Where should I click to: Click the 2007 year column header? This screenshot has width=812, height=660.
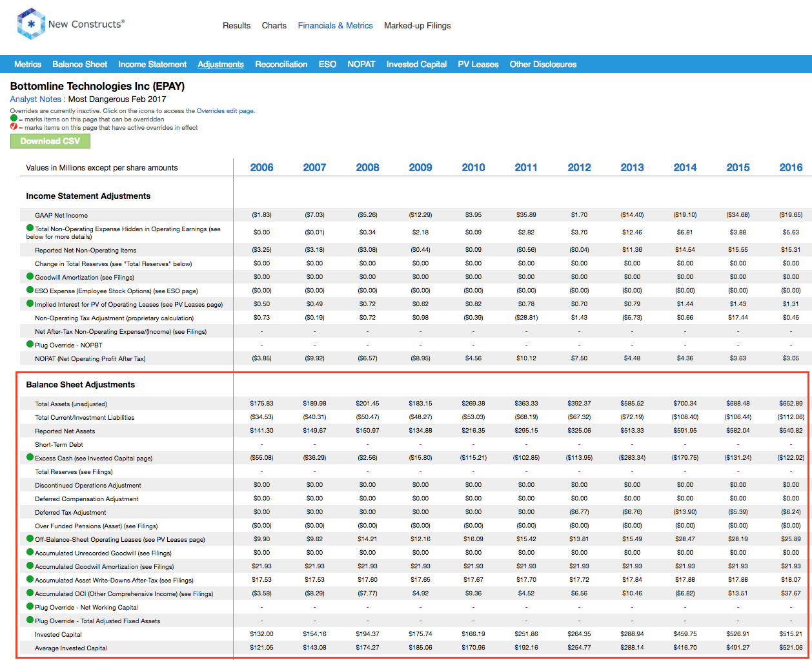315,167
